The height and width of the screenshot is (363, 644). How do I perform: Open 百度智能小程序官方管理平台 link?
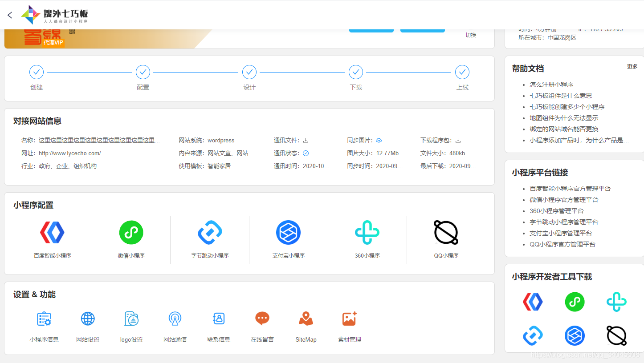tap(570, 189)
